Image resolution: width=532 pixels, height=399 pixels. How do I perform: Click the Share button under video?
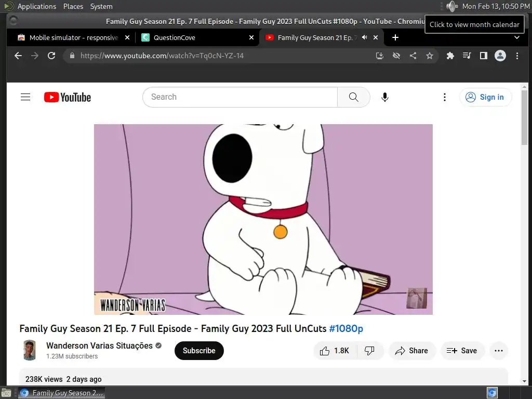[x=412, y=351]
